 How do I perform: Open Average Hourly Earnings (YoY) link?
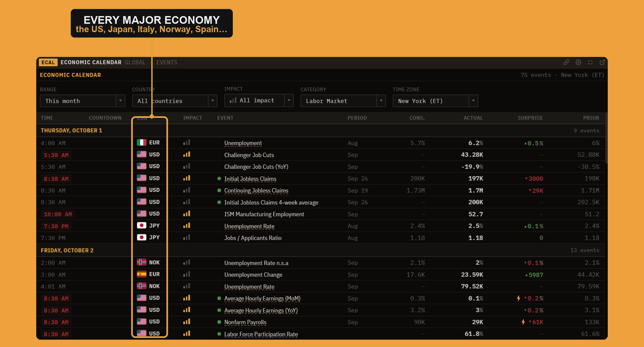pos(261,310)
